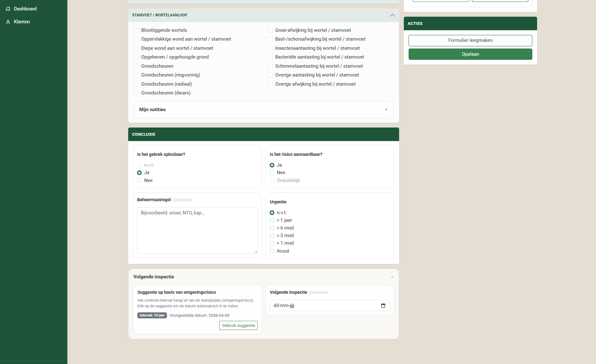The height and width of the screenshot is (364, 596).
Task: Collapse the Stamvoet / Wortelaanloop section
Action: pyautogui.click(x=392, y=15)
